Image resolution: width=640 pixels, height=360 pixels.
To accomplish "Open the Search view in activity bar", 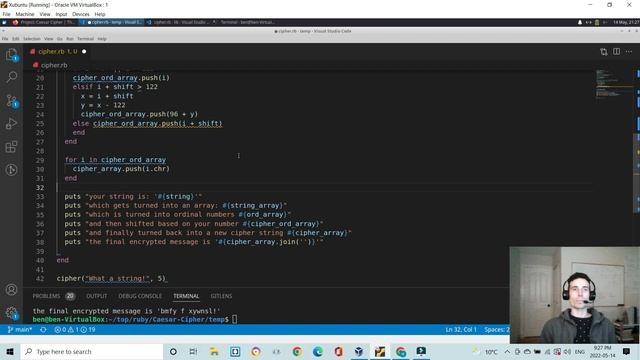I will pos(11,77).
